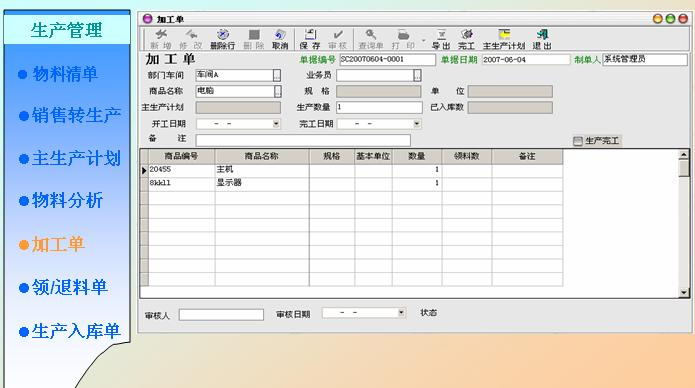Open 主生产计划 from the toolbar
This screenshot has height=388, width=695.
504,39
